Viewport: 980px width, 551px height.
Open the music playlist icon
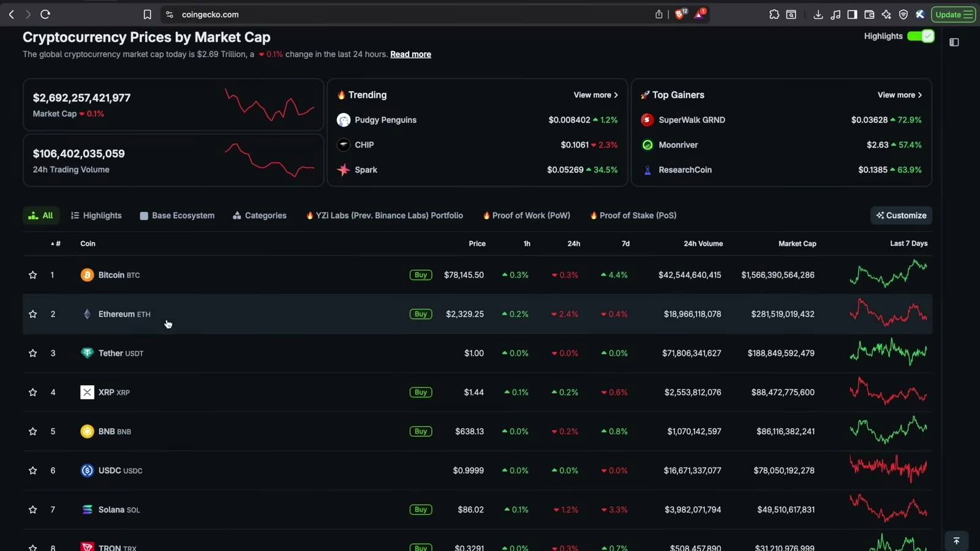[x=835, y=14]
